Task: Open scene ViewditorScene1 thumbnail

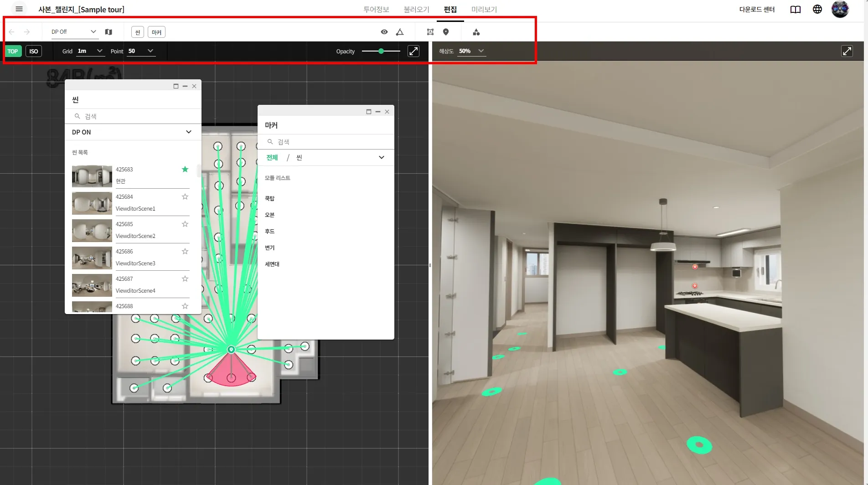Action: (x=92, y=203)
